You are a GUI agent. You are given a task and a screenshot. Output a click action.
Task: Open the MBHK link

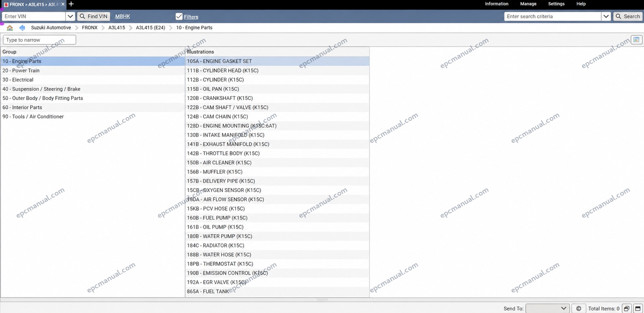coord(123,16)
